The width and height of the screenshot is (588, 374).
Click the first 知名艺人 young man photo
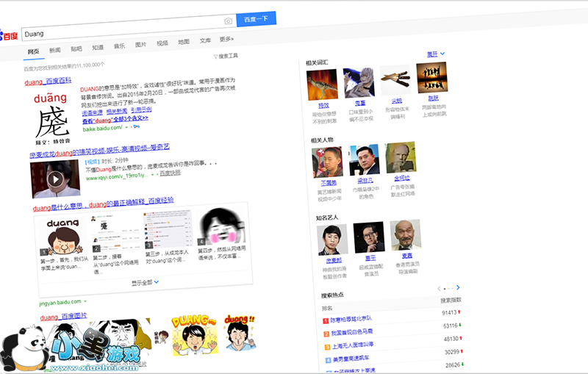coord(332,240)
